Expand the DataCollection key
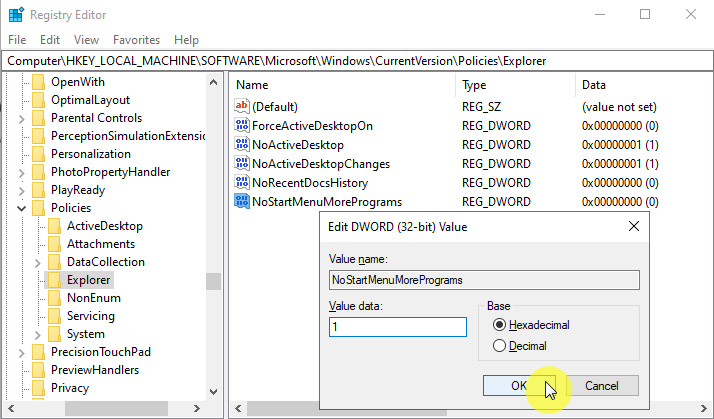Screen dimensions: 714x419 tap(38, 262)
